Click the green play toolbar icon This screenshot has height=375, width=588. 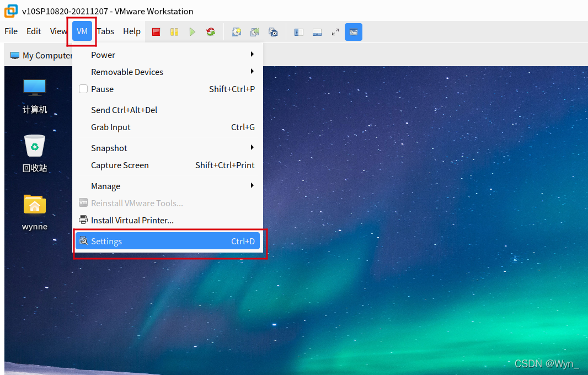[x=193, y=32]
